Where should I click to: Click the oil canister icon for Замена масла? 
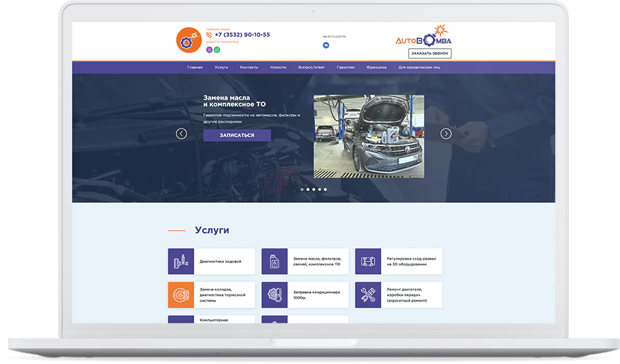pos(274,261)
